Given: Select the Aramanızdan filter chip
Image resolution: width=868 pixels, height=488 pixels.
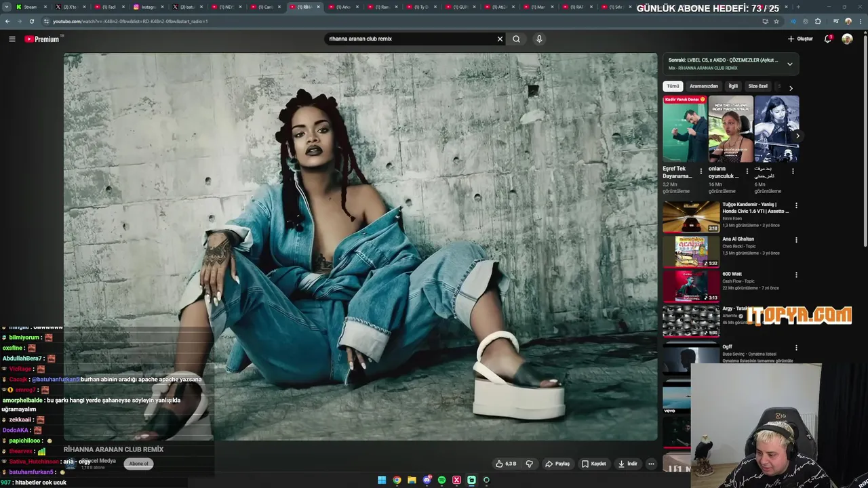Looking at the screenshot, I should pos(703,86).
